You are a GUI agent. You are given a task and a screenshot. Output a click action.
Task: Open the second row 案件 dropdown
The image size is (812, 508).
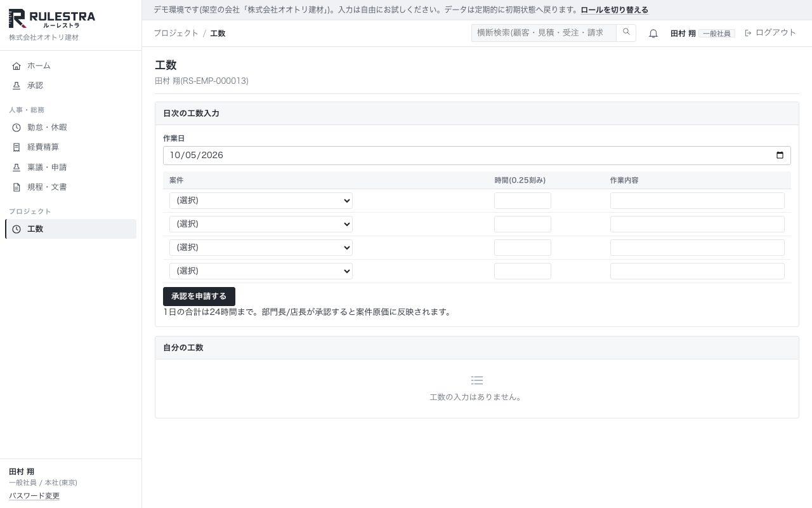click(x=261, y=224)
